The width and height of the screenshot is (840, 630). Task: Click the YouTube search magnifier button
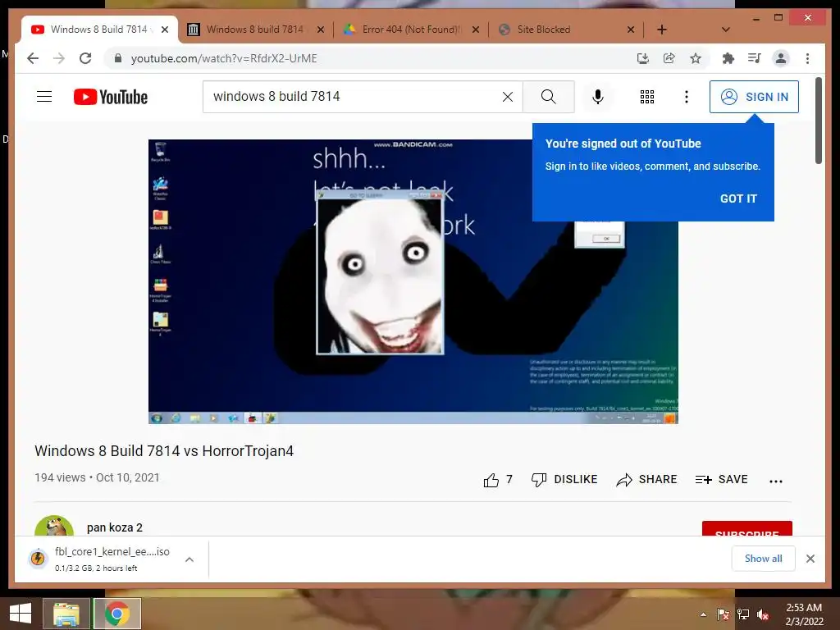pos(549,97)
